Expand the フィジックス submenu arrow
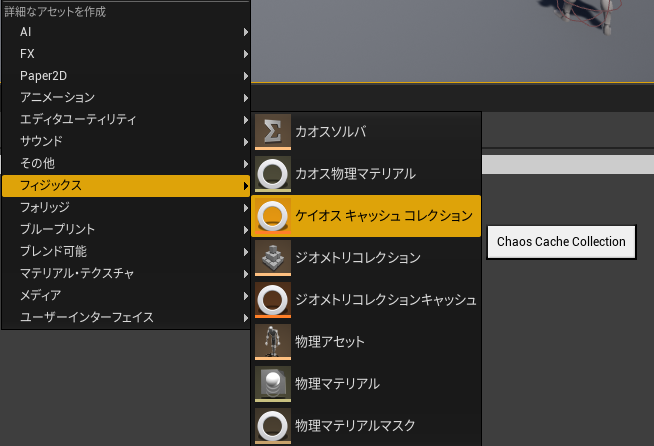Viewport: 654px width, 446px height. click(246, 186)
